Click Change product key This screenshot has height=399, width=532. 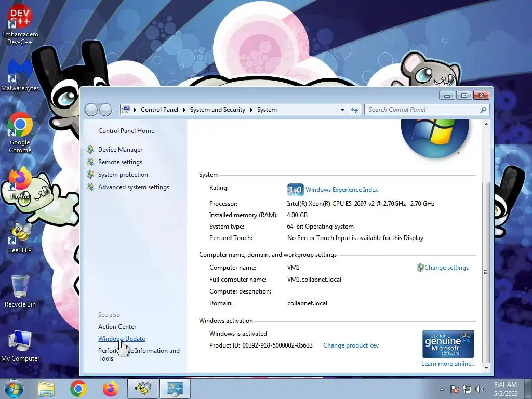[x=351, y=345]
